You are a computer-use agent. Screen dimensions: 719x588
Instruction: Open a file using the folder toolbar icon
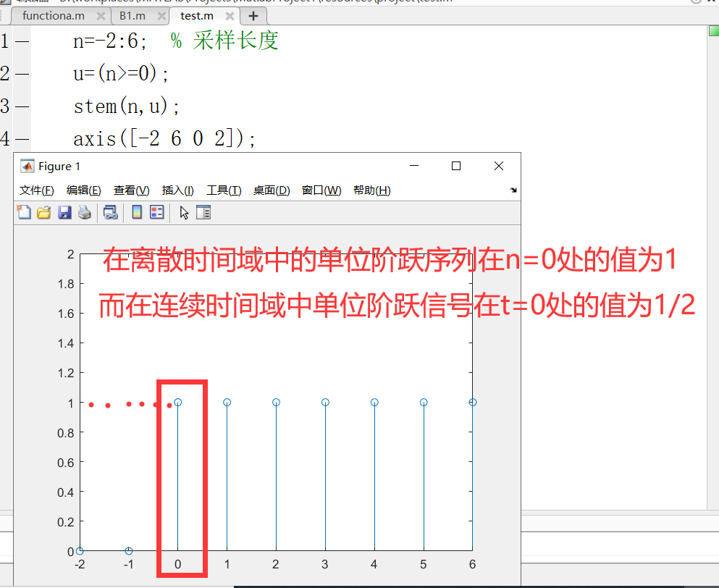43,212
